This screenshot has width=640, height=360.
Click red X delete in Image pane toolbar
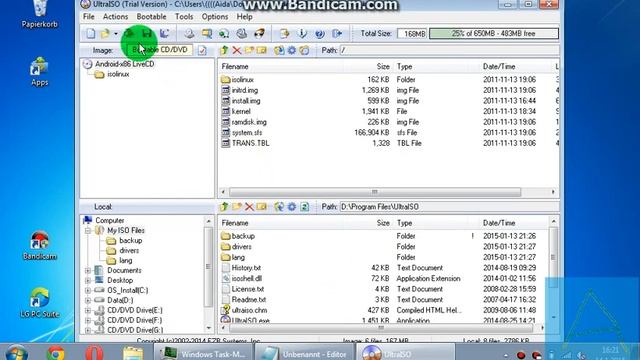pos(236,50)
